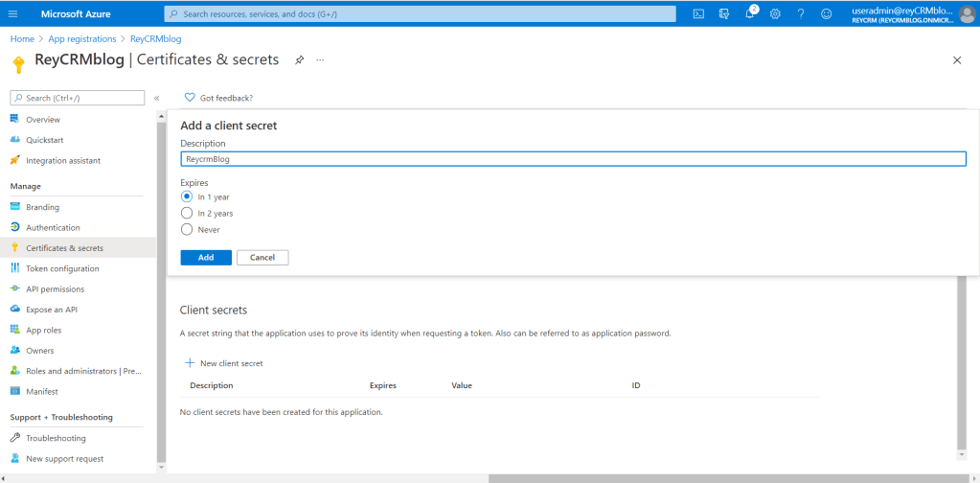The width and height of the screenshot is (980, 483).
Task: Select the In 2 years expiry option
Action: (187, 213)
